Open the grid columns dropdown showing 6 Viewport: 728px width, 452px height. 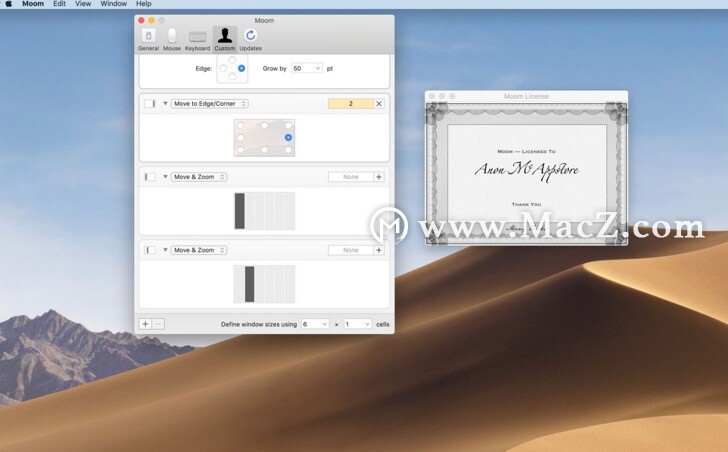point(315,324)
